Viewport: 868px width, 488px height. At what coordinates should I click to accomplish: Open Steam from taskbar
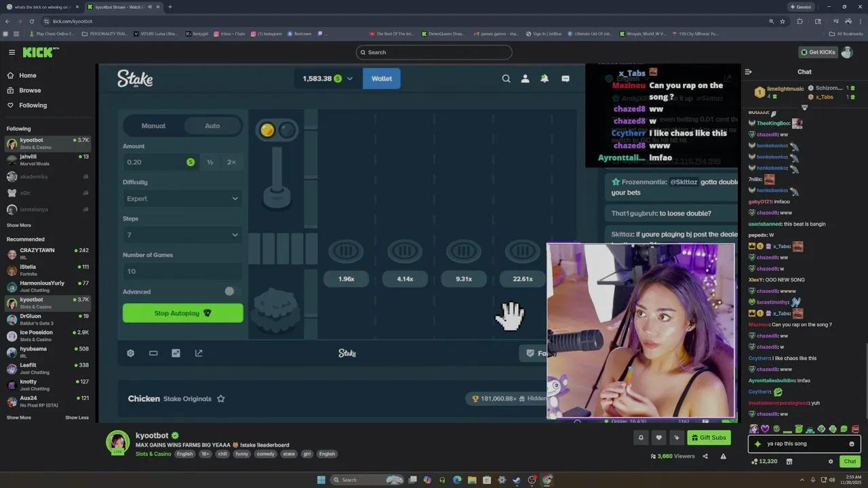click(x=517, y=480)
